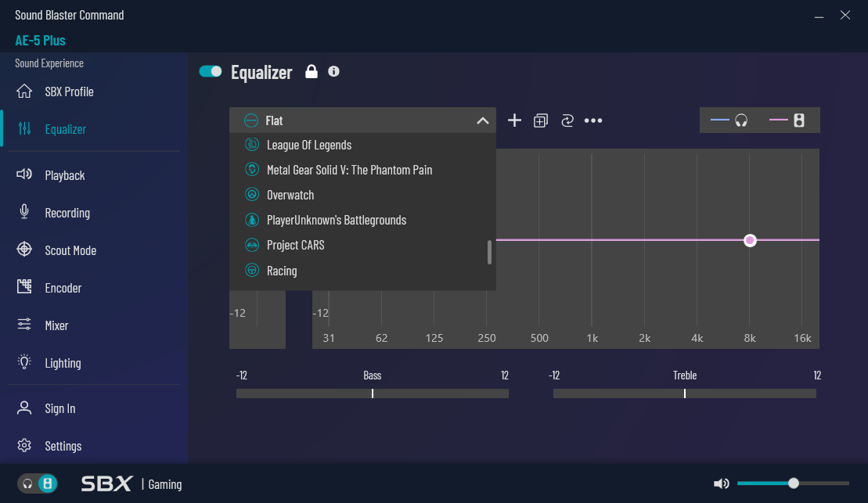
Task: Add a new equalizer preset
Action: (514, 120)
